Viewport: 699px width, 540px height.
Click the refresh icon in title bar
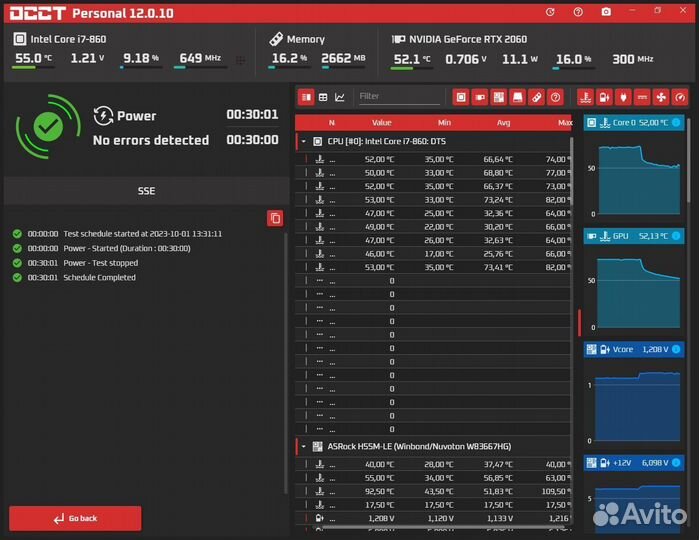tap(550, 12)
